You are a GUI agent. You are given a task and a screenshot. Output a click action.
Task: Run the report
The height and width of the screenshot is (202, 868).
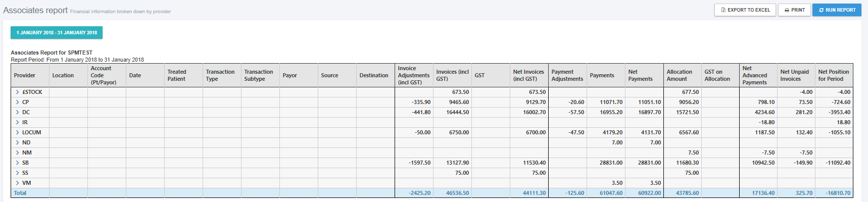pyautogui.click(x=837, y=10)
